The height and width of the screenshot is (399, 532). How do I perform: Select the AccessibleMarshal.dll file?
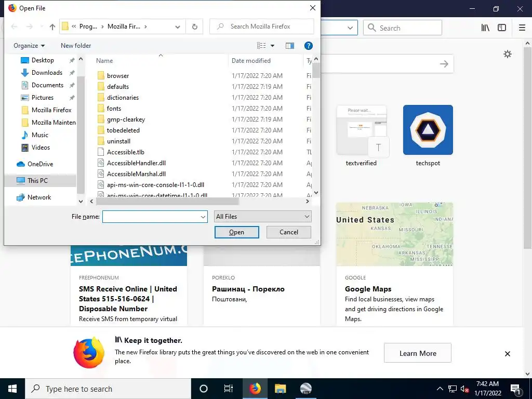click(136, 174)
